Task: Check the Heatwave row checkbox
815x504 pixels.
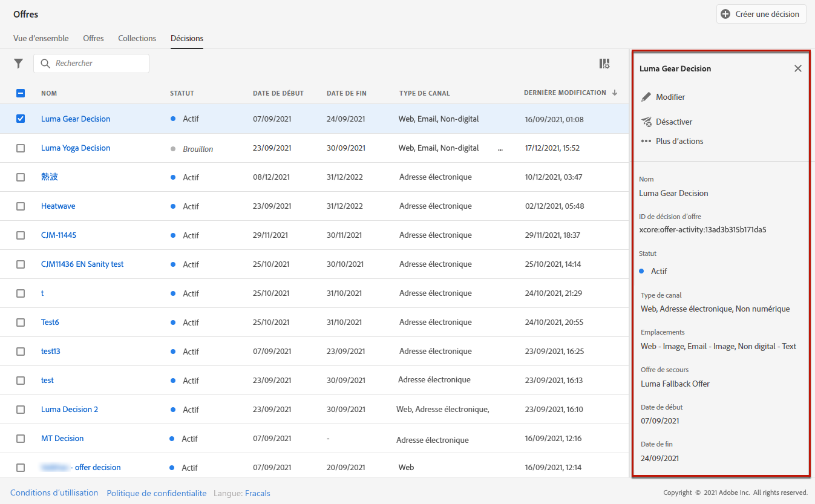Action: pos(21,206)
